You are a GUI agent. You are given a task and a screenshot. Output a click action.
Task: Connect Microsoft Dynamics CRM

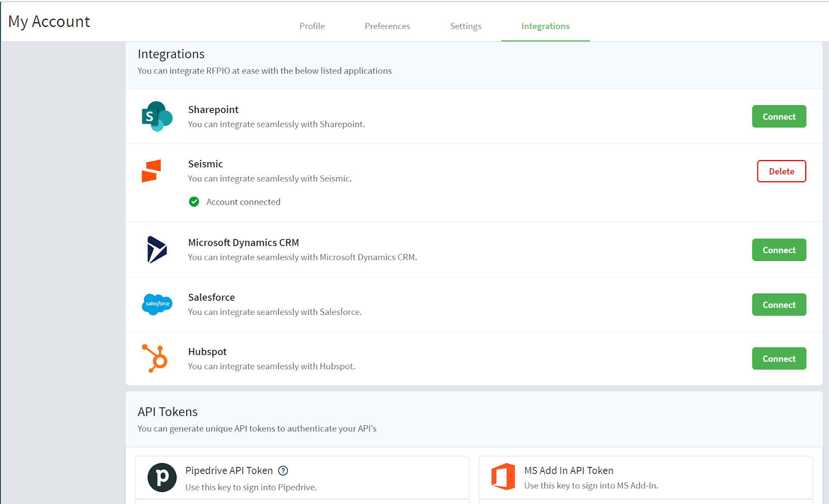coord(779,250)
